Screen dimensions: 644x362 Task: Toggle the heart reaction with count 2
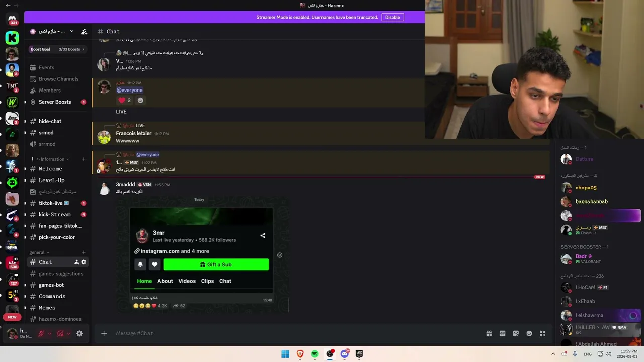(x=124, y=100)
